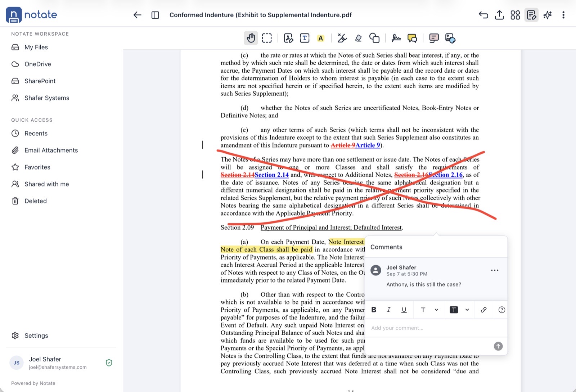Go back with the left arrow

tap(137, 15)
